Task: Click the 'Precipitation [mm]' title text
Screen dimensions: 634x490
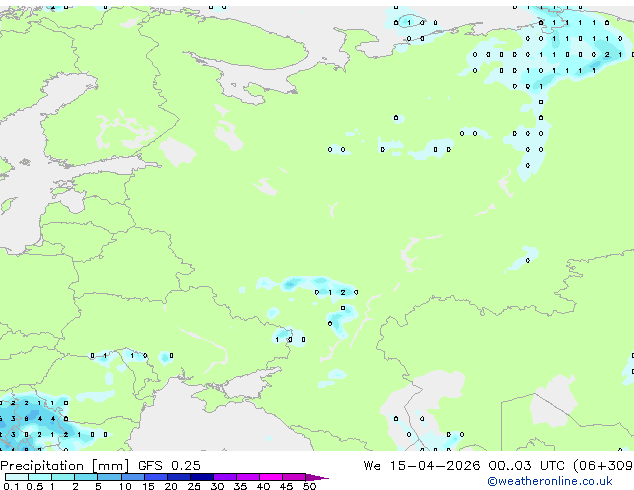Action: pyautogui.click(x=65, y=466)
